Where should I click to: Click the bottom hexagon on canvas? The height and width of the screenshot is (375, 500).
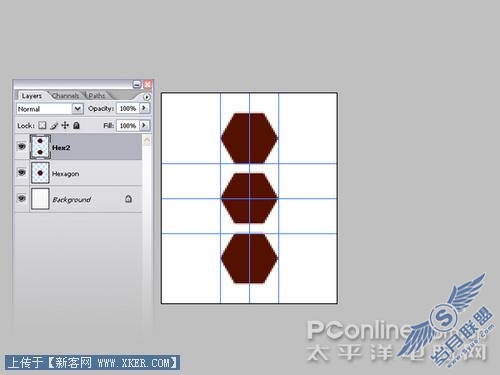(249, 258)
